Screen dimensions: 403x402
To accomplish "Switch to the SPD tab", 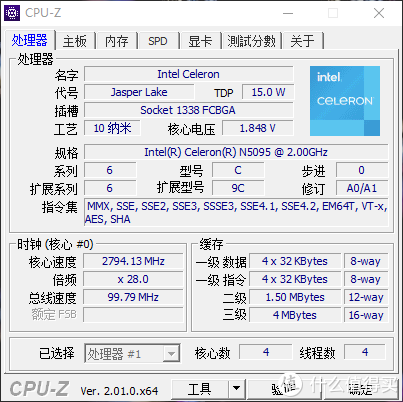I will [x=158, y=41].
